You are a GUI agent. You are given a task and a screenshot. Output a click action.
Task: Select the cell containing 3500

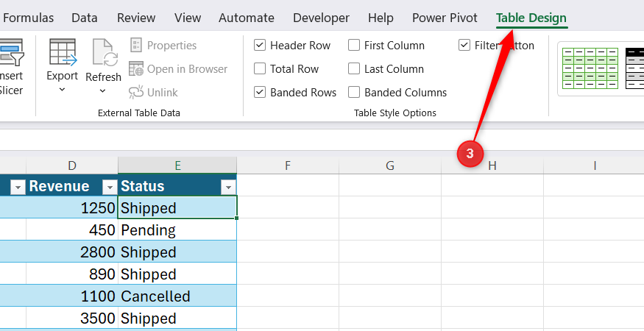coord(72,318)
